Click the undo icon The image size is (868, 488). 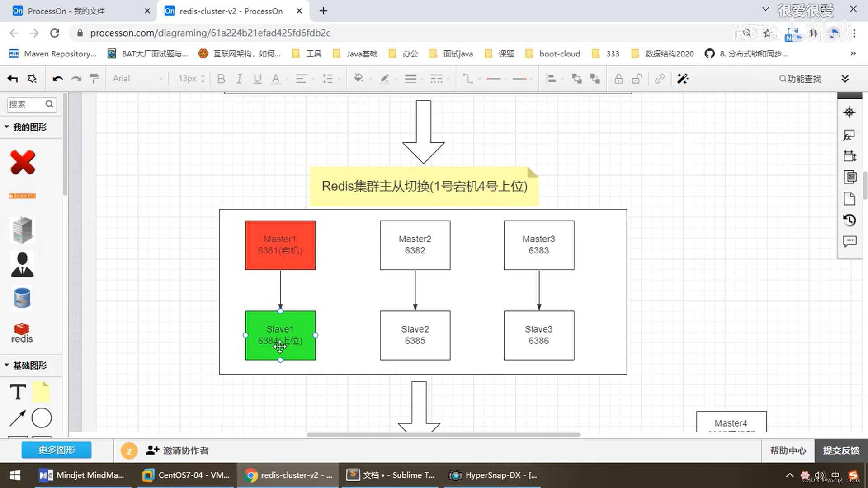point(57,78)
